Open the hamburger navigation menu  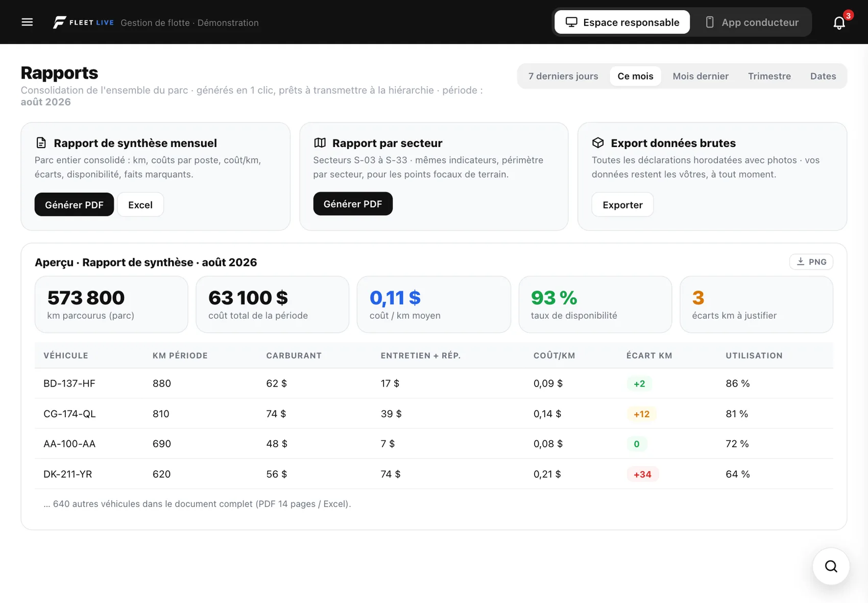click(x=27, y=22)
